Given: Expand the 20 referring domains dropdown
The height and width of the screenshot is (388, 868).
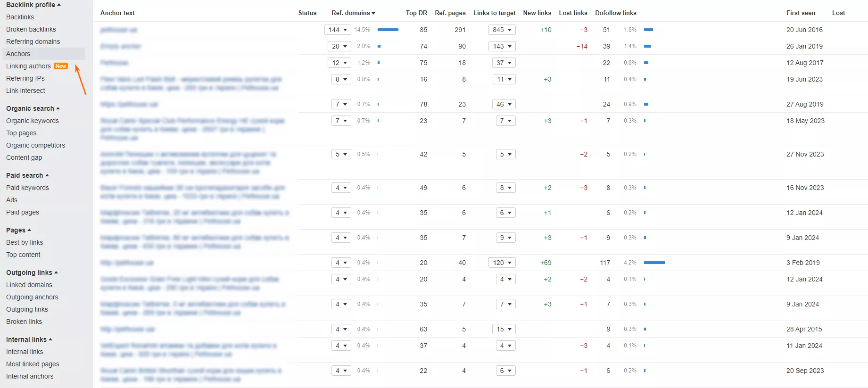Looking at the screenshot, I should 339,46.
